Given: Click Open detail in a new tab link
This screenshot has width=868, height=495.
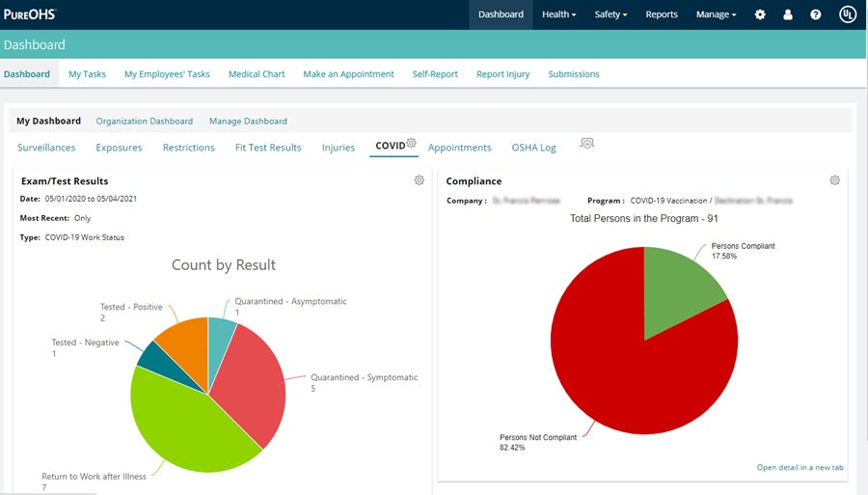Looking at the screenshot, I should [800, 467].
